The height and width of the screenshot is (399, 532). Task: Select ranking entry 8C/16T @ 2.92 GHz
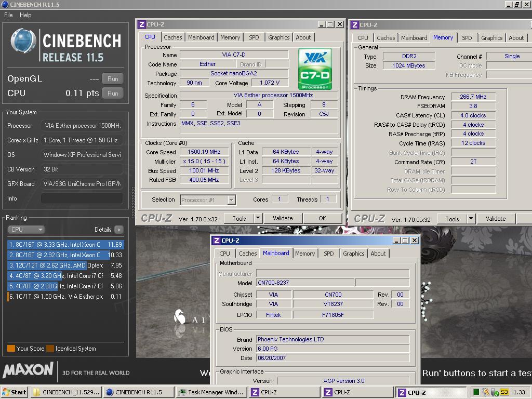[x=65, y=255]
